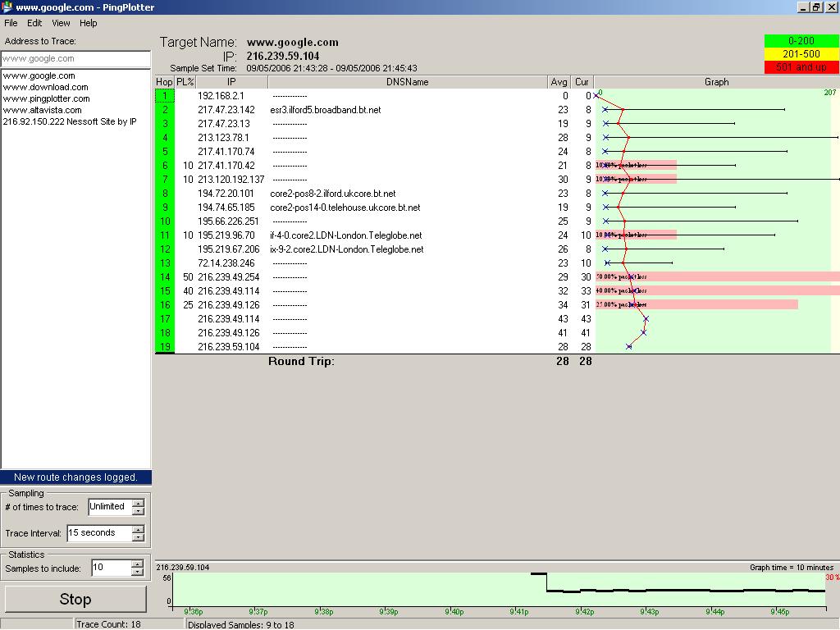Click the hop 17 latency marker on graph

(x=646, y=319)
